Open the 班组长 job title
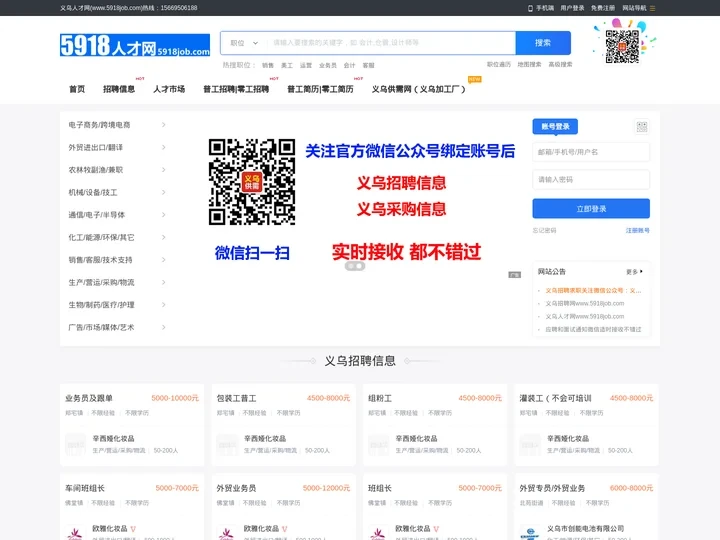The image size is (720, 540). [380, 488]
